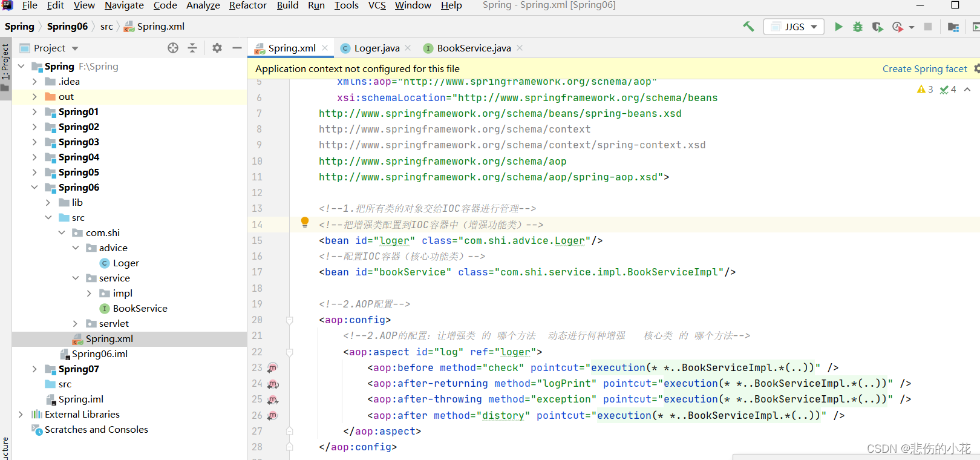Collapse the com.shi package
980x460 pixels.
[62, 233]
